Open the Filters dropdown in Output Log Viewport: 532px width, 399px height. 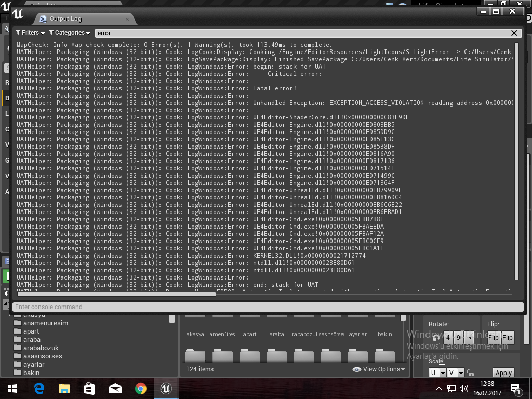click(x=30, y=33)
